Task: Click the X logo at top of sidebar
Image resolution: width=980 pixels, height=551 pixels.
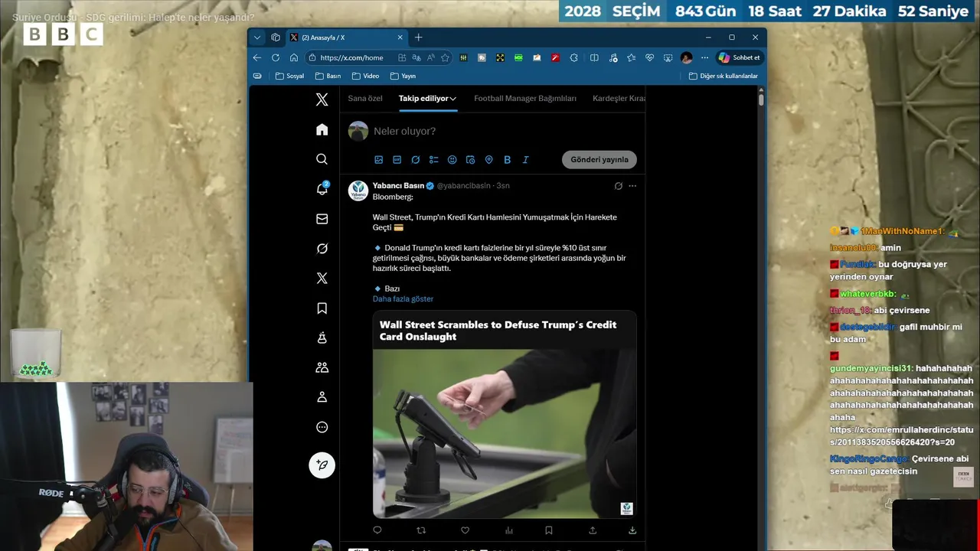Action: (x=322, y=99)
